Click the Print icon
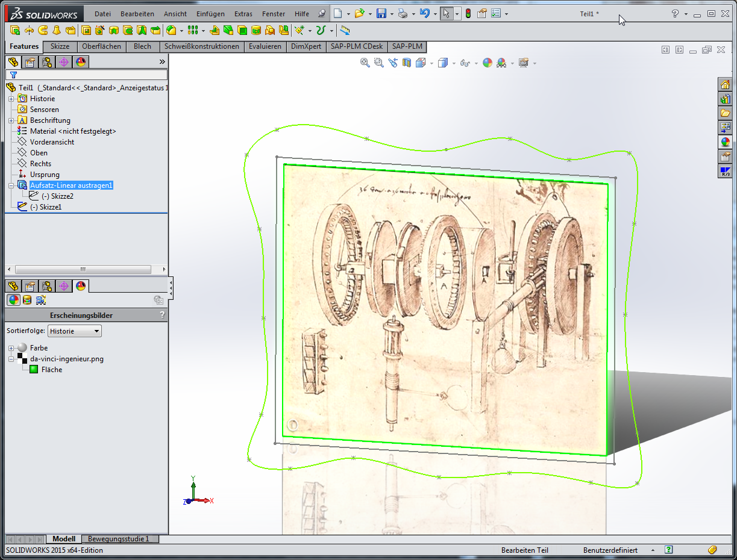 tap(403, 13)
